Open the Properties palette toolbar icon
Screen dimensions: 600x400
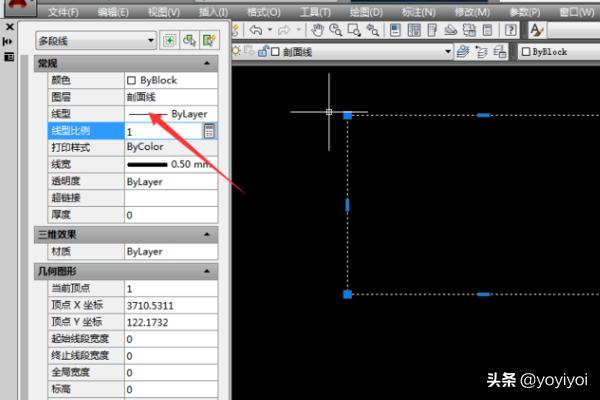pyautogui.click(x=395, y=30)
